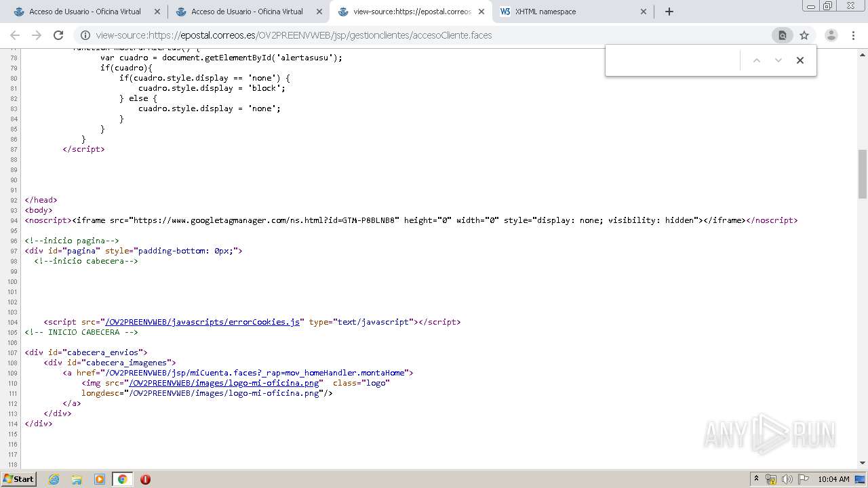
Task: Switch to first Acceso de Usuario tab
Action: [x=85, y=12]
